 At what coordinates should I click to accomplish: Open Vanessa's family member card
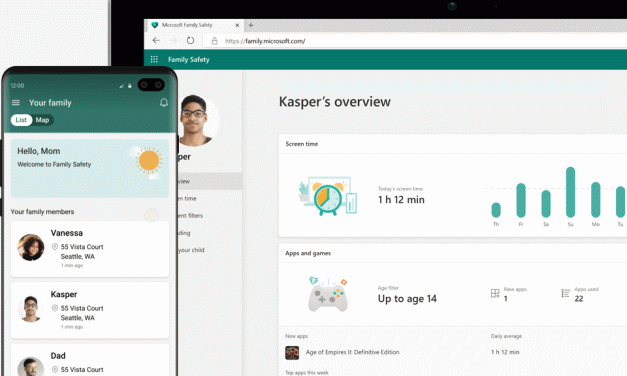click(x=90, y=249)
